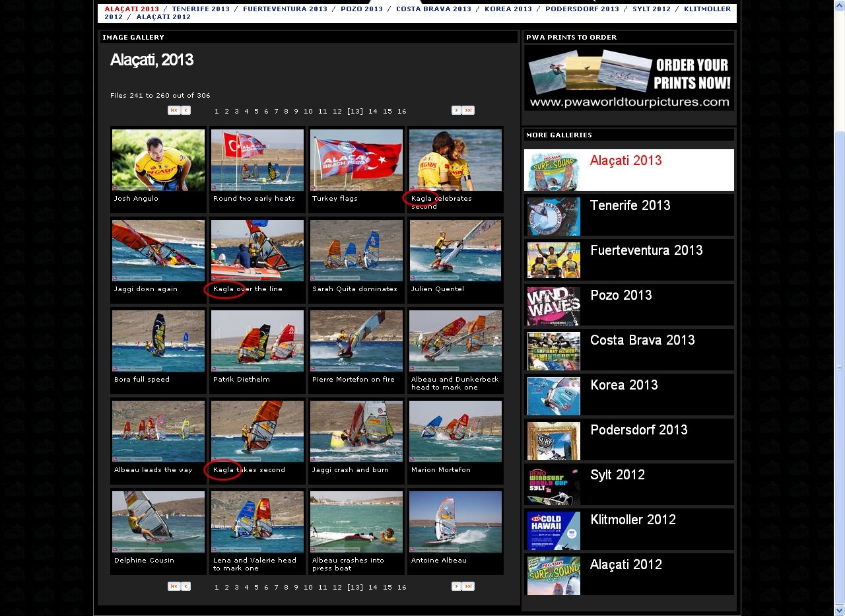Click the vertical page scrollbar

839,366
